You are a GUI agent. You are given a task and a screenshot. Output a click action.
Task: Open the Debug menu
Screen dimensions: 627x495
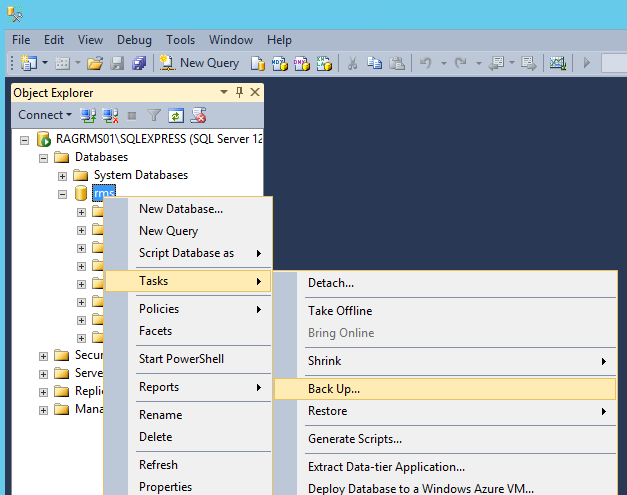tap(134, 40)
